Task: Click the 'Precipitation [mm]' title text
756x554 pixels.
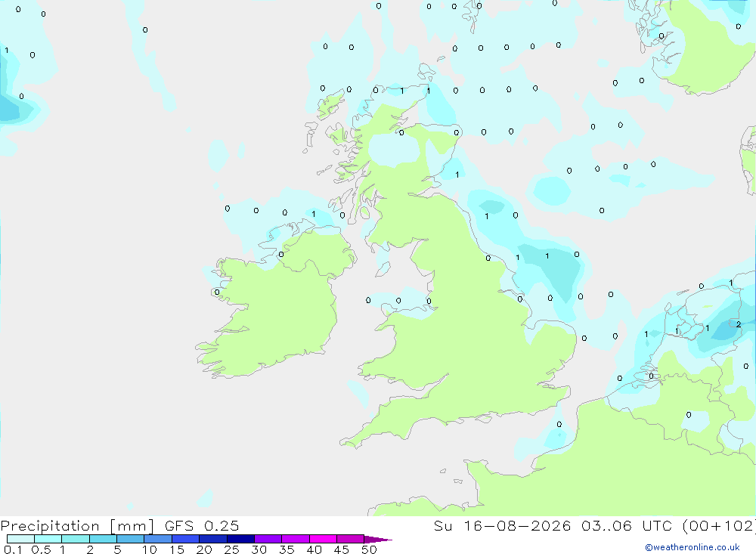Action: (x=77, y=526)
